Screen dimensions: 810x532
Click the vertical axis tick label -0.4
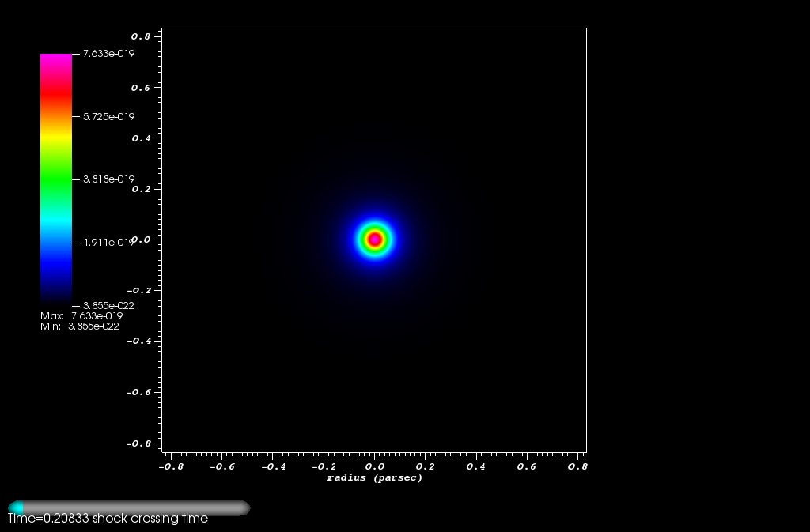click(x=138, y=341)
